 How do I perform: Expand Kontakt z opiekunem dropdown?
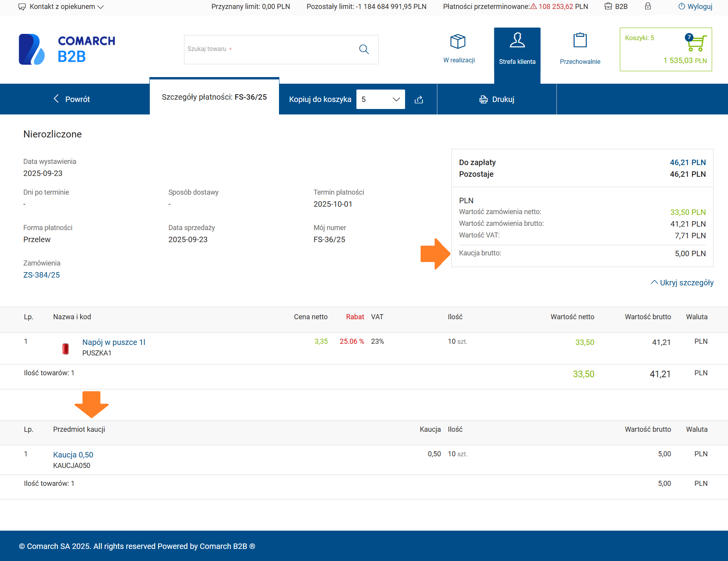point(61,7)
